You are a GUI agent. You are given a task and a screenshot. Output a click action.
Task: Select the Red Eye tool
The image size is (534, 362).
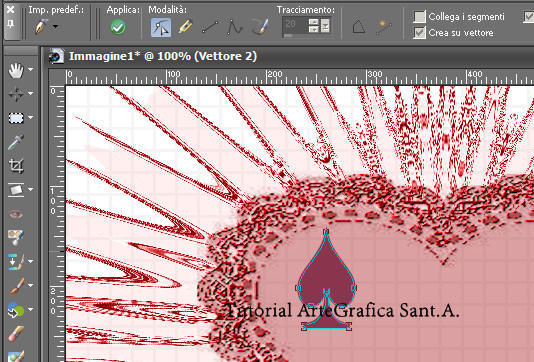pos(16,214)
